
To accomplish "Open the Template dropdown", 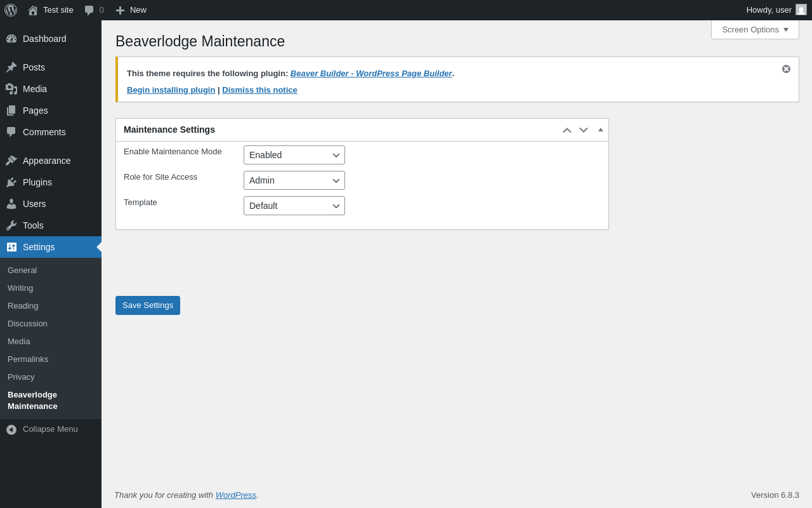I will point(294,206).
